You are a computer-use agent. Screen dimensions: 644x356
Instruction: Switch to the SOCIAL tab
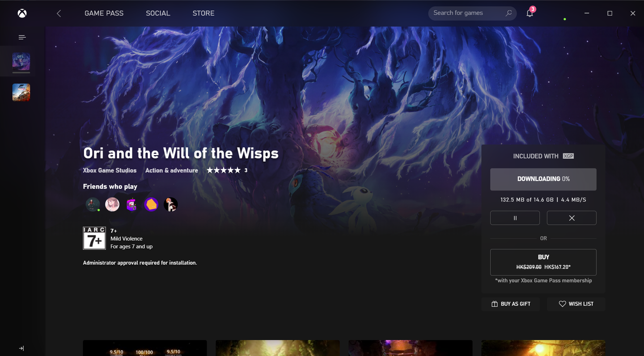(x=158, y=13)
